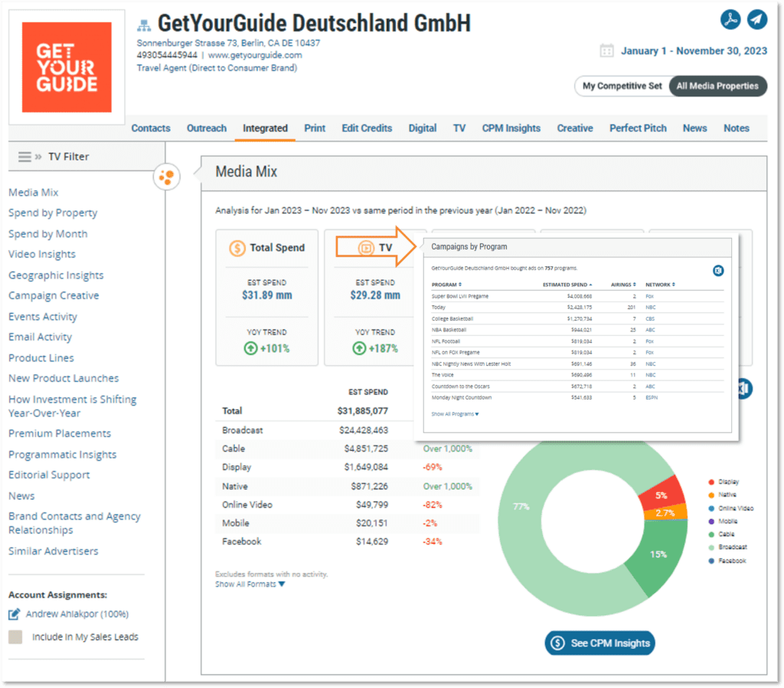Image resolution: width=784 pixels, height=688 pixels.
Task: Click the 2.7% Native donut segment
Action: (x=665, y=514)
